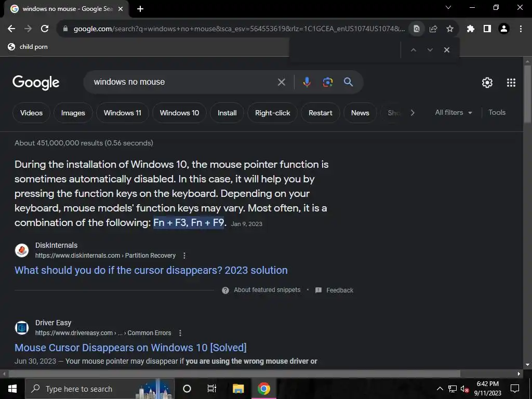Click the Driver Easy site favicon
This screenshot has height=399, width=532.
pos(22,328)
